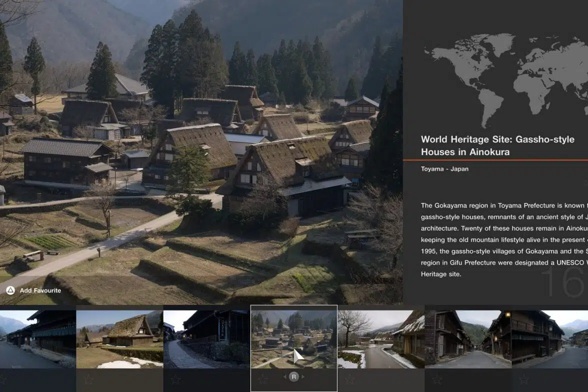Open the bare tree snowy road thumbnail
588x392 pixels.
pos(380,339)
